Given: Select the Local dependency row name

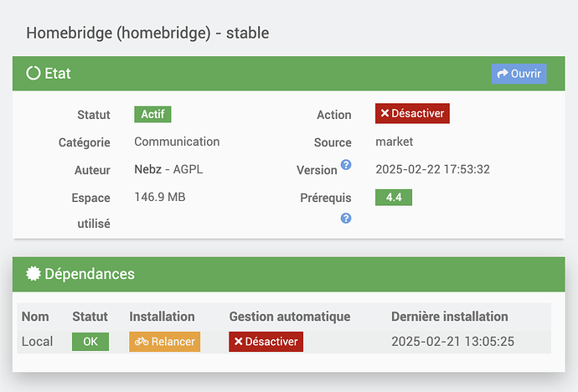Looking at the screenshot, I should 37,342.
